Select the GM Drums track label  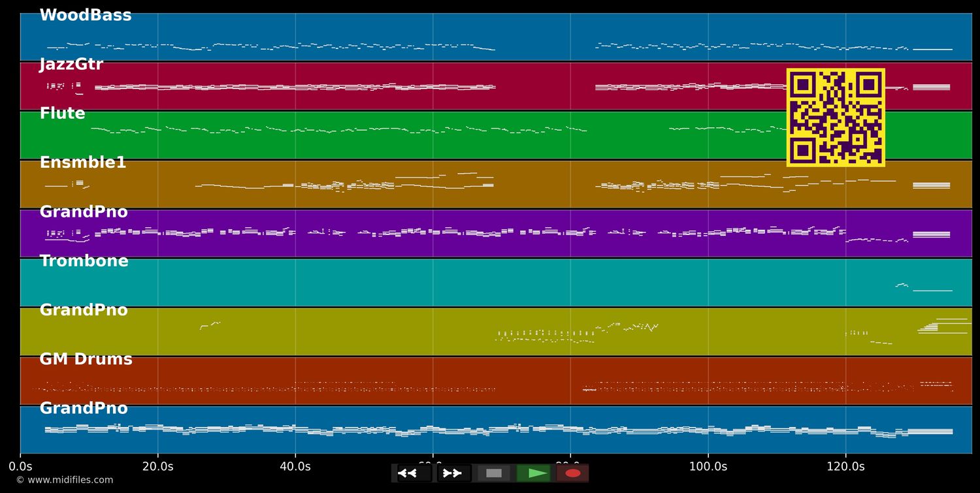tap(86, 359)
